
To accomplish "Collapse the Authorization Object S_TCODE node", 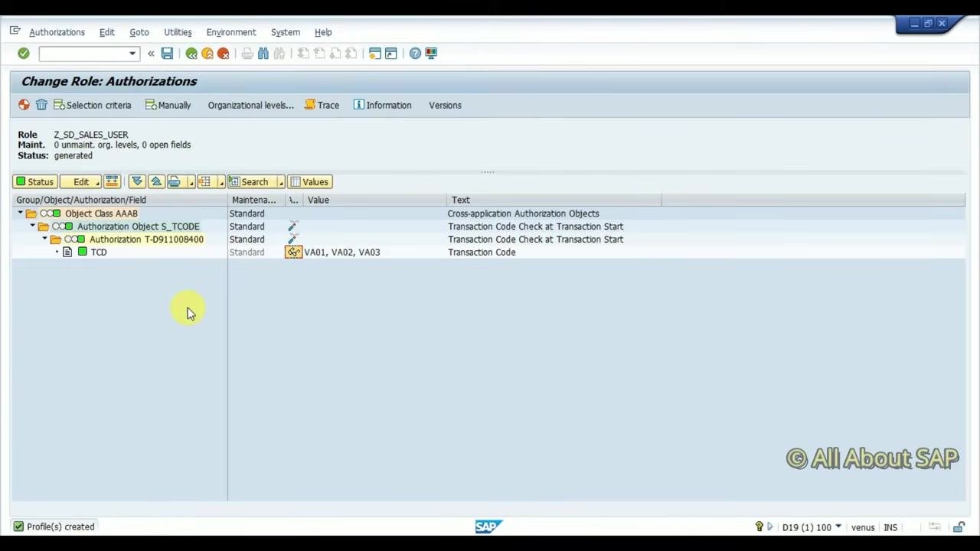I will pos(33,227).
